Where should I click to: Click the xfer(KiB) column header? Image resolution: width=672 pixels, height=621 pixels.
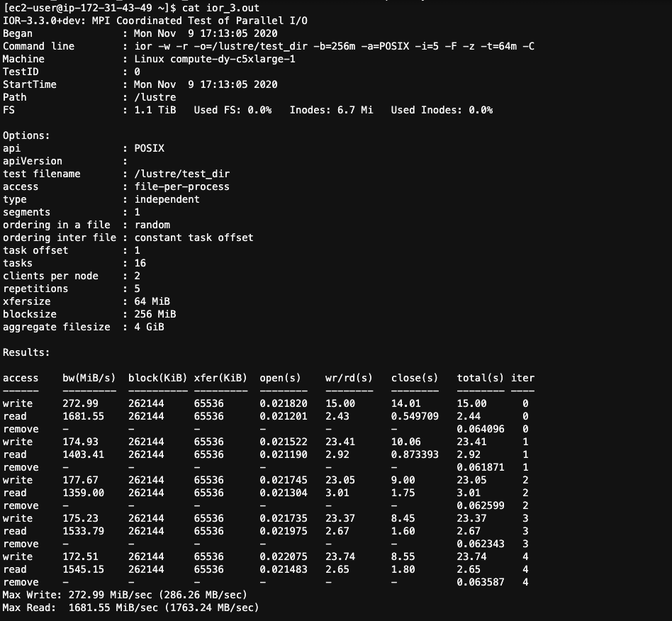click(220, 378)
